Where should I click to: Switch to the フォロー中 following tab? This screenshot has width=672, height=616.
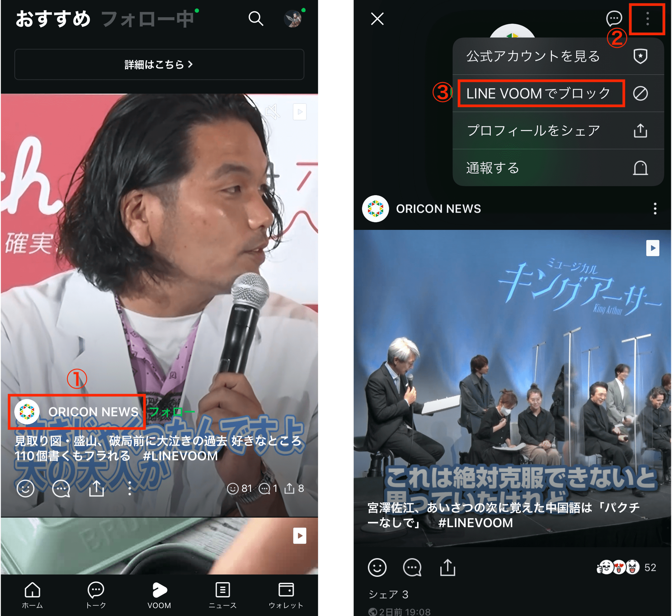[x=147, y=19]
